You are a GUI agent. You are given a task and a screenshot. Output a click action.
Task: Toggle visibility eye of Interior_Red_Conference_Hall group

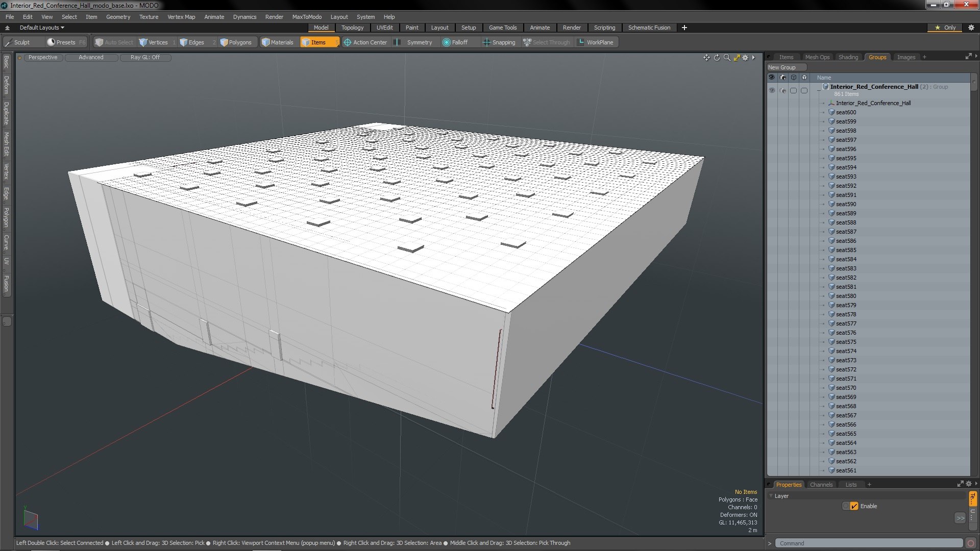[772, 90]
